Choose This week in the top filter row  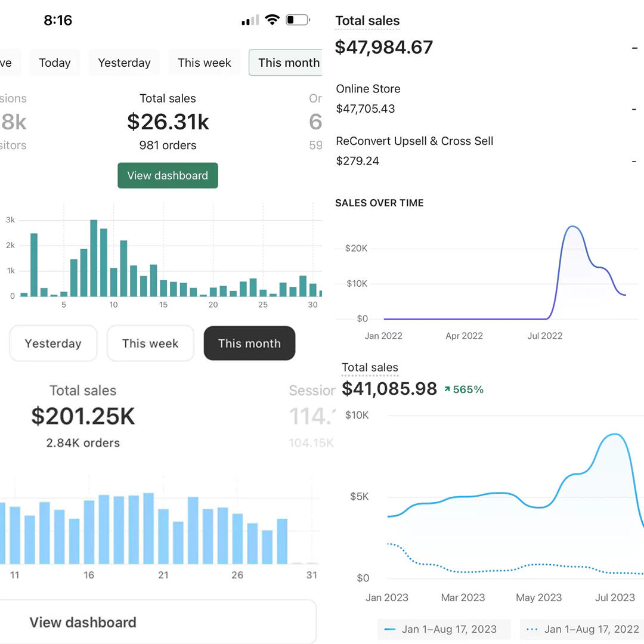(205, 63)
